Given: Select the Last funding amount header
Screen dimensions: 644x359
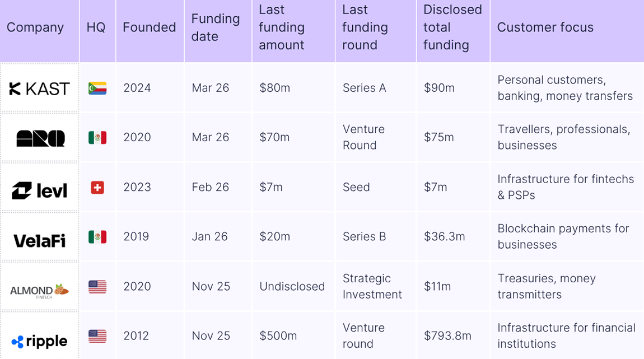Looking at the screenshot, I should click(x=282, y=27).
